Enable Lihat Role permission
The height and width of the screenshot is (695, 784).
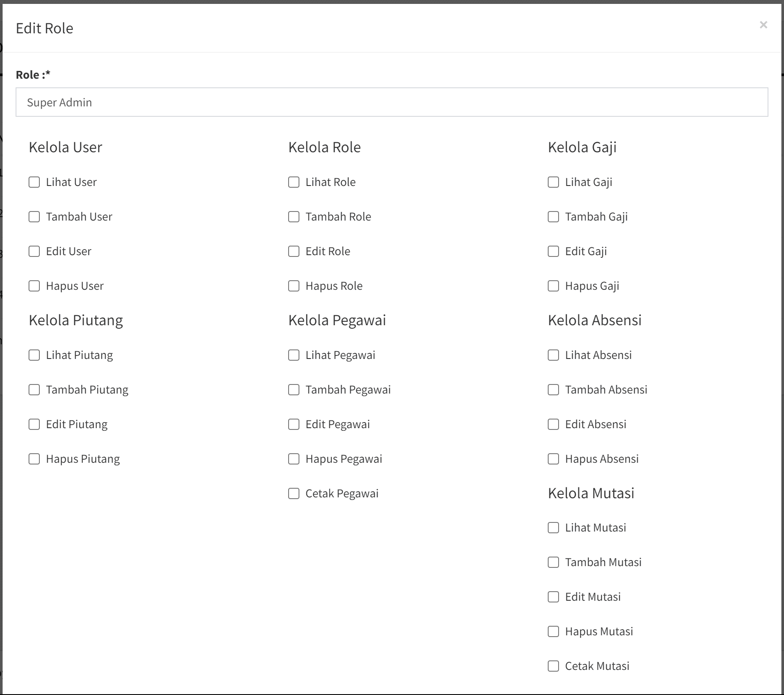[x=294, y=182]
